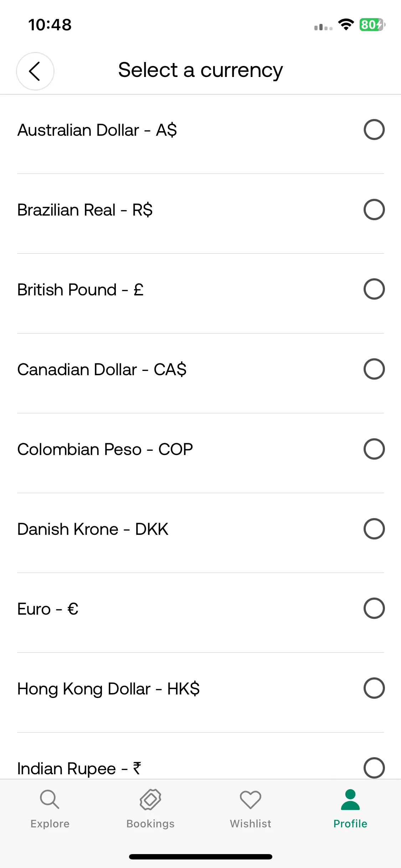Screen dimensions: 401x868
Task: Tap the Indian Rupee label
Action: [x=79, y=769]
